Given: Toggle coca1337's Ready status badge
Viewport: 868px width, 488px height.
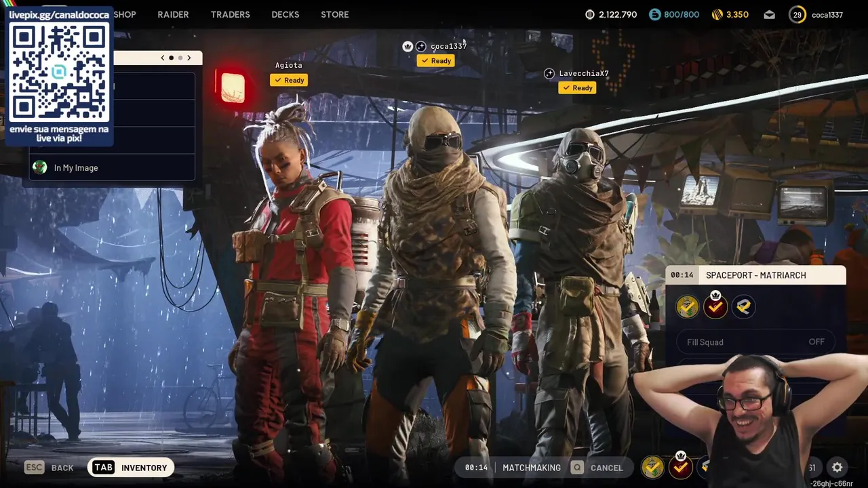Looking at the screenshot, I should 435,60.
